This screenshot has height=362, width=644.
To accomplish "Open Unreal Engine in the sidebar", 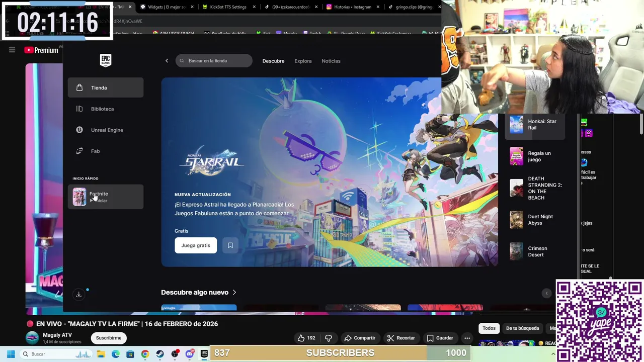I will tap(106, 130).
